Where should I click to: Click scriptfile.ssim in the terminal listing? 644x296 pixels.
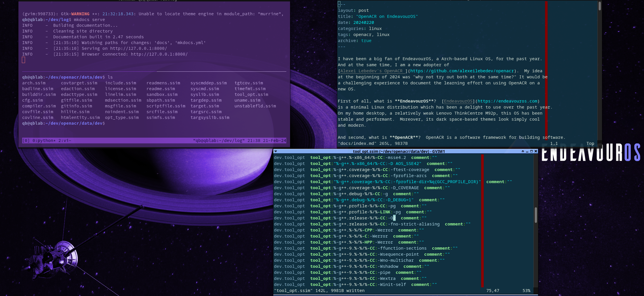pyautogui.click(x=166, y=106)
